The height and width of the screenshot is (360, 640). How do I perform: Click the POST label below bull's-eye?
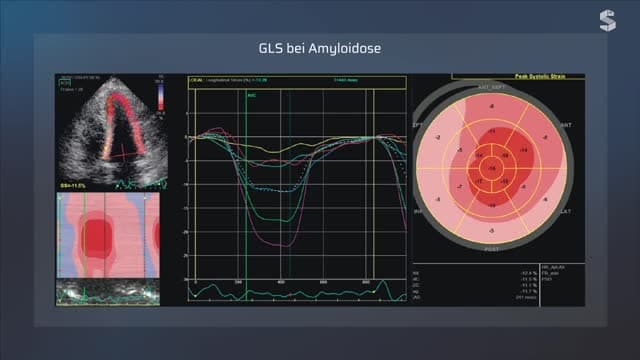[x=492, y=249]
